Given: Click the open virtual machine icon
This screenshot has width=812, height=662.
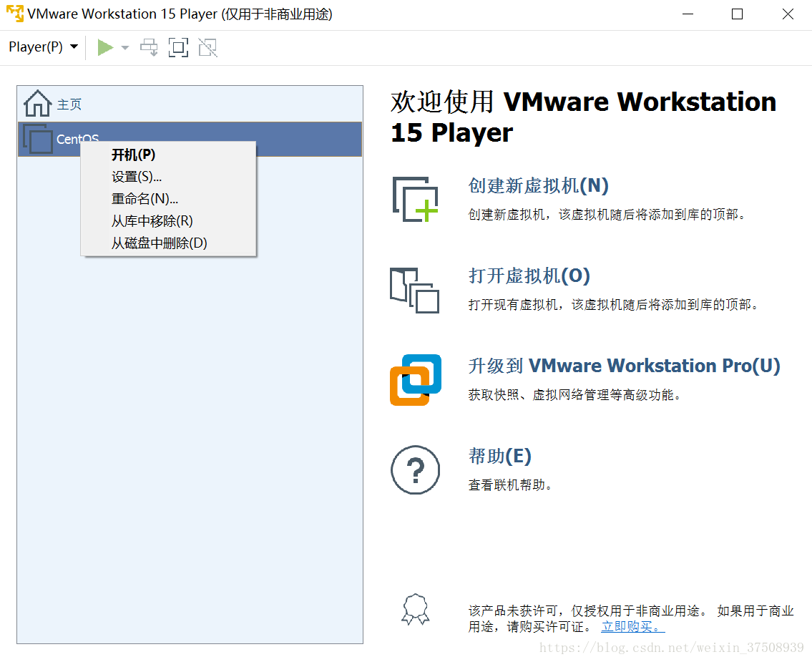Looking at the screenshot, I should 415,290.
